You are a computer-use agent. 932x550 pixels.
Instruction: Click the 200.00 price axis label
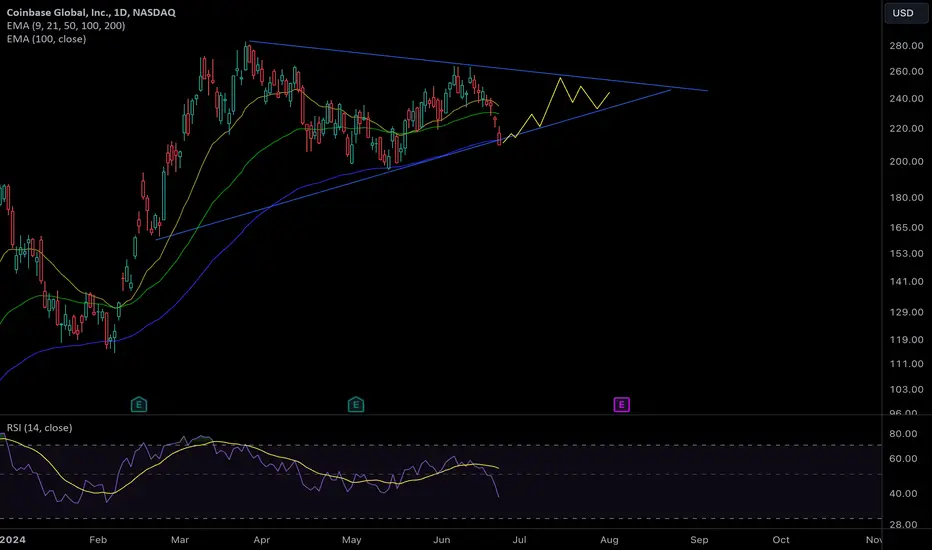coord(906,161)
